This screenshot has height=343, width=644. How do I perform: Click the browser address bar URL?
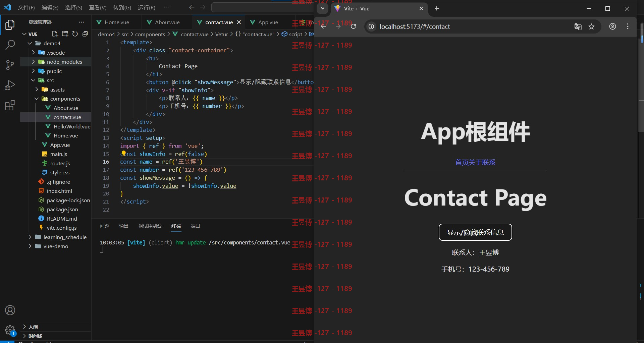[x=415, y=26]
